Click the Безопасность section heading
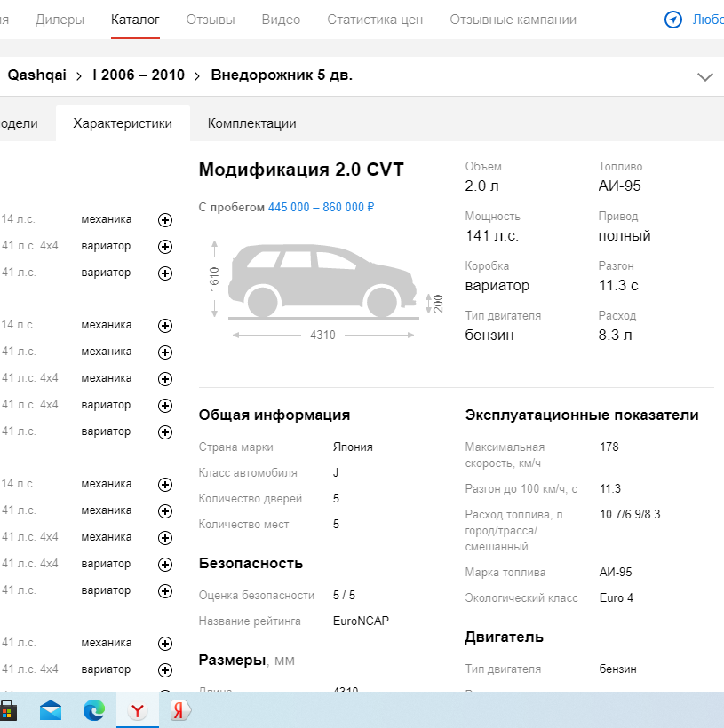The width and height of the screenshot is (724, 728). click(251, 563)
